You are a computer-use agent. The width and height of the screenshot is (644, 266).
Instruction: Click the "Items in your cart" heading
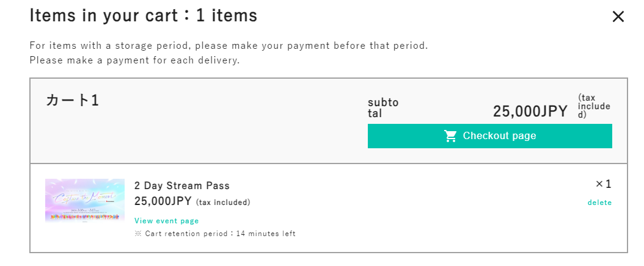(144, 16)
